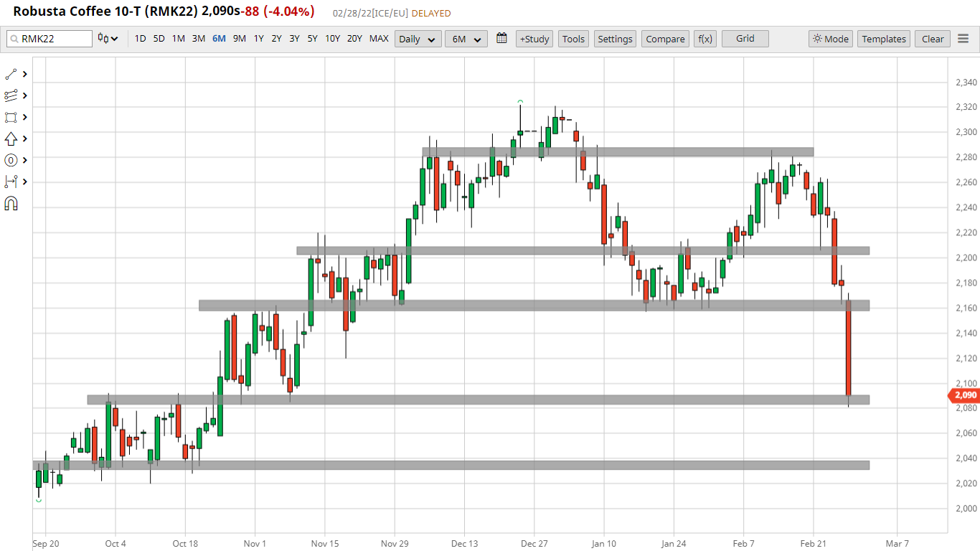The width and height of the screenshot is (980, 551).
Task: Select the 5D time range
Action: click(x=159, y=39)
